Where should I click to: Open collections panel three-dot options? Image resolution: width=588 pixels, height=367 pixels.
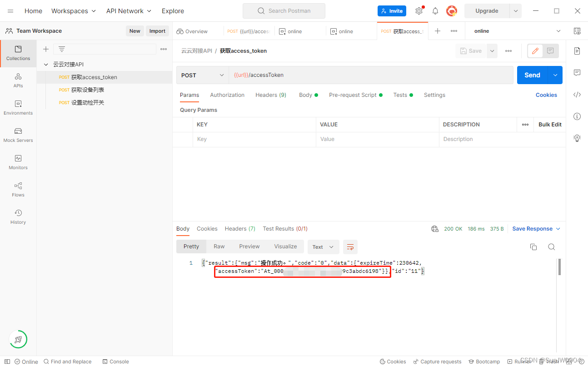click(x=164, y=49)
